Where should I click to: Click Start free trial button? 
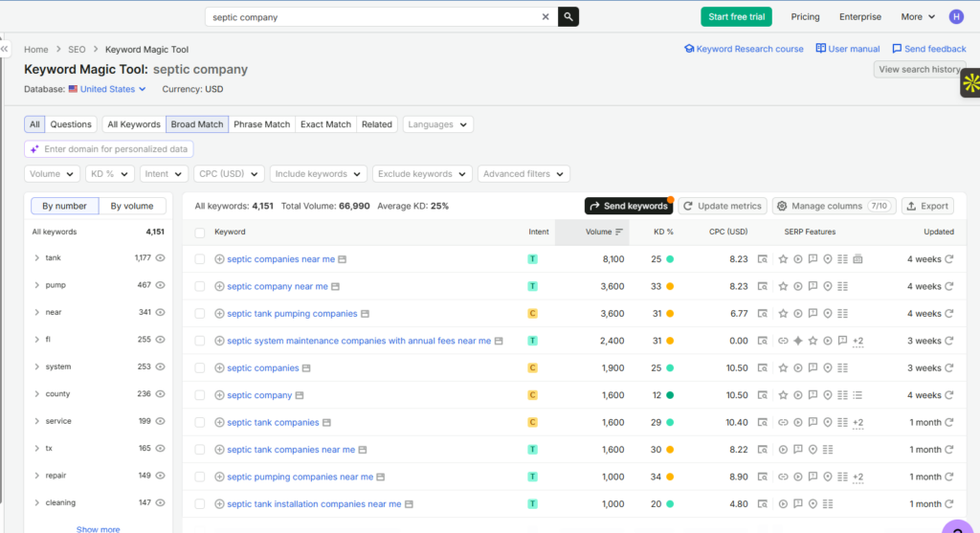click(736, 17)
